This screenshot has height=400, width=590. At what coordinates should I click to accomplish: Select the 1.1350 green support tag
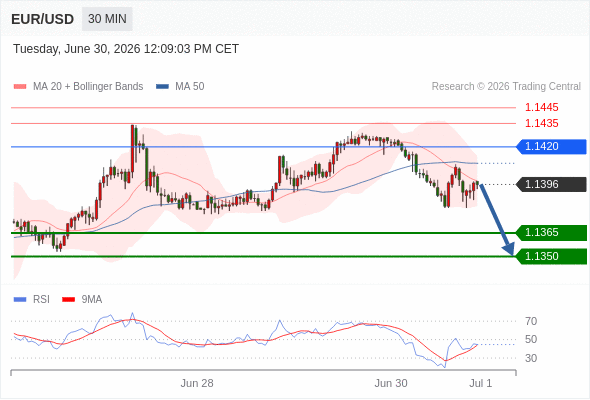click(x=551, y=256)
